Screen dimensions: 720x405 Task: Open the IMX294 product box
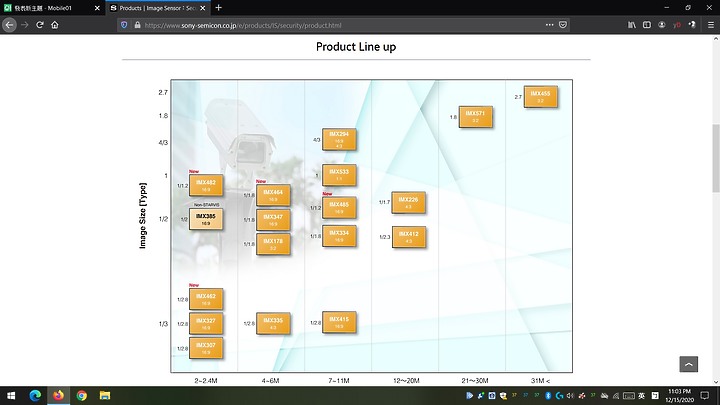pos(339,140)
